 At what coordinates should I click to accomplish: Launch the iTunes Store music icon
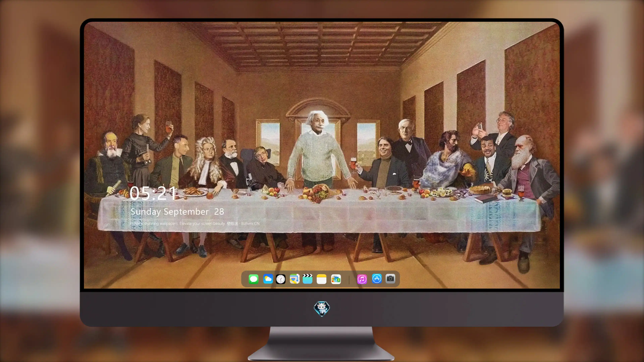(362, 279)
